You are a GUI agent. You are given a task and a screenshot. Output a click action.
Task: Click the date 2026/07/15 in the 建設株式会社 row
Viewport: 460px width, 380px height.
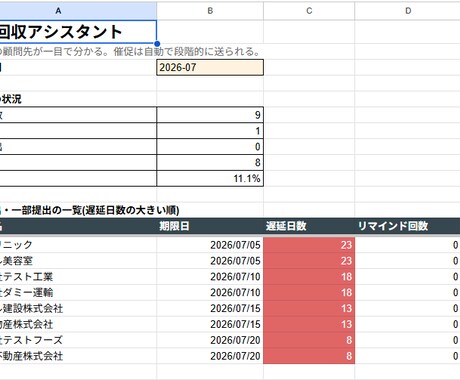210,308
